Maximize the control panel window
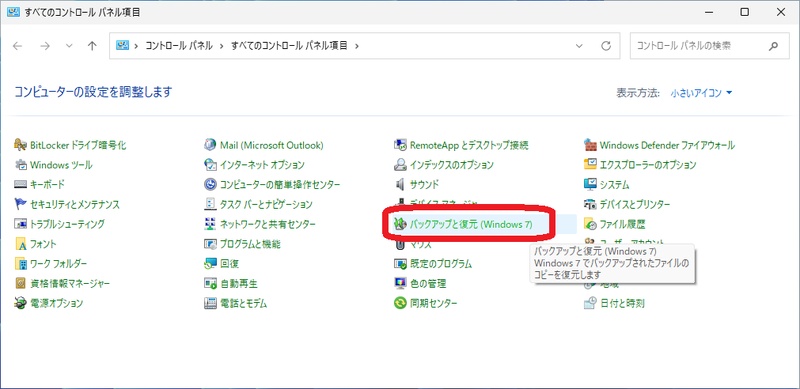This screenshot has width=800, height=389. pyautogui.click(x=744, y=12)
